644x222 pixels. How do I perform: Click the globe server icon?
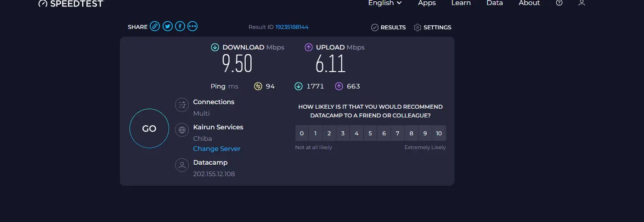tap(182, 130)
